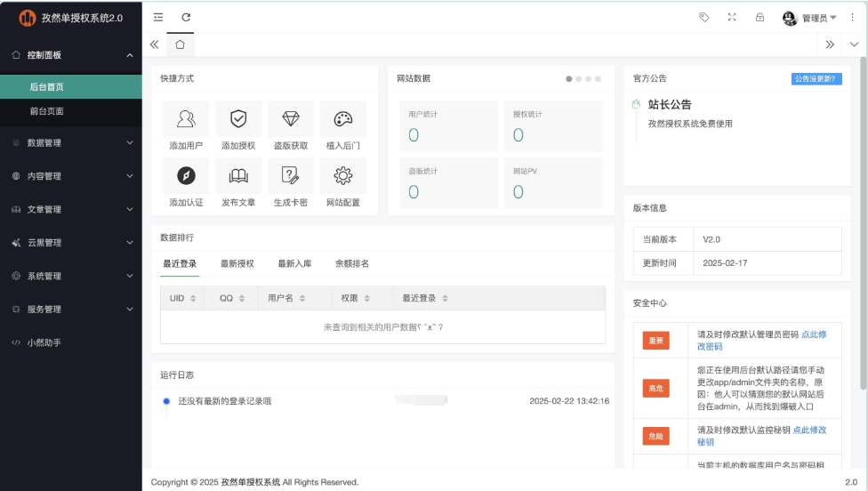
Task: Collapse the 控制面板 sidebar menu
Action: [71, 55]
